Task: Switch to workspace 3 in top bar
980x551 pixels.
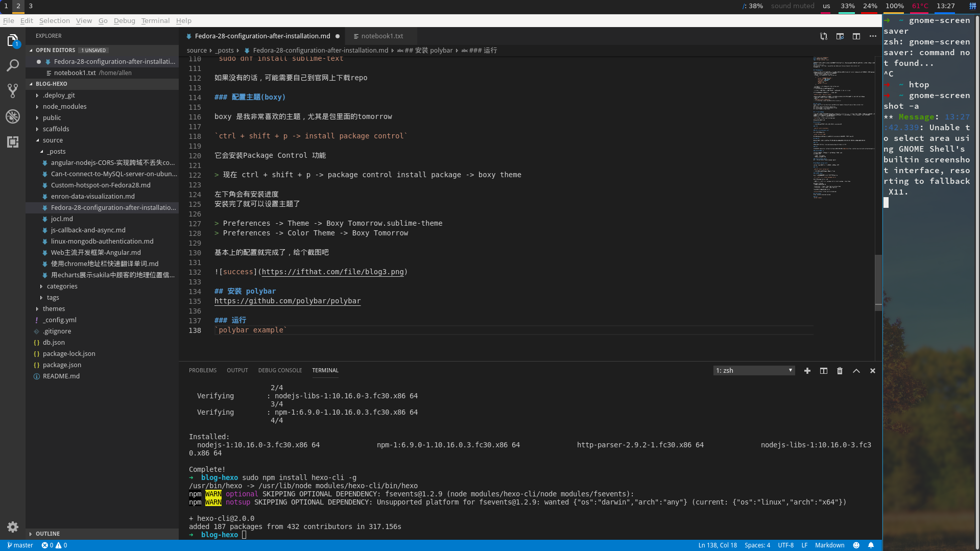Action: pyautogui.click(x=31, y=6)
